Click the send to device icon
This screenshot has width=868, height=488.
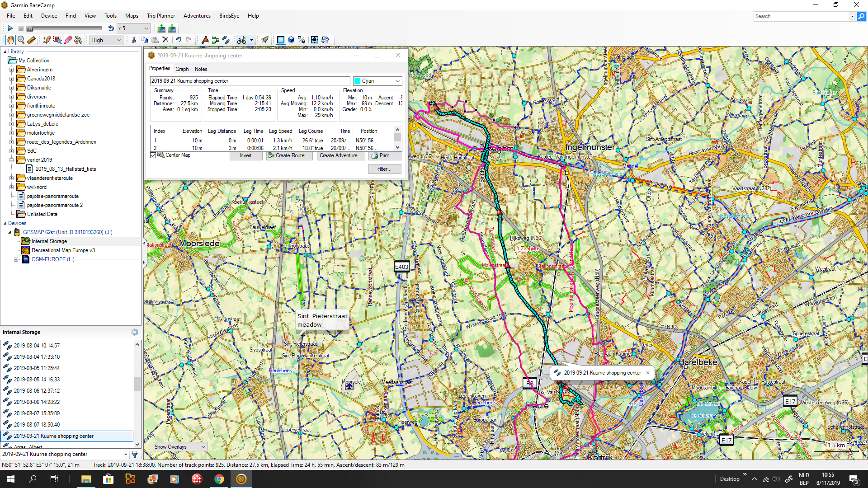point(172,28)
